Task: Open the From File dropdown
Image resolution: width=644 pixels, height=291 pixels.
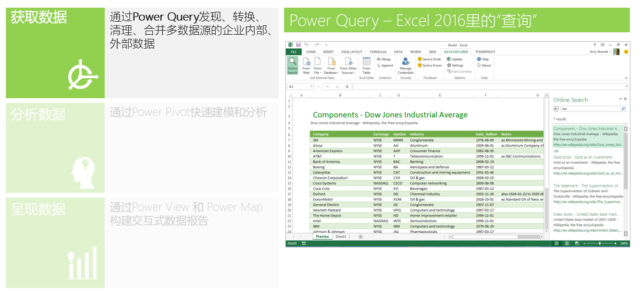Action: 318,66
